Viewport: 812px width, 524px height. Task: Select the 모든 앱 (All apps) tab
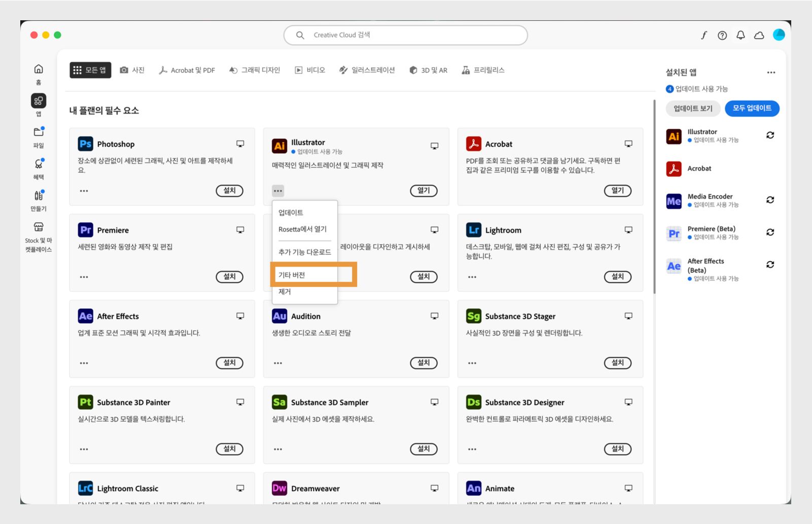pos(90,70)
